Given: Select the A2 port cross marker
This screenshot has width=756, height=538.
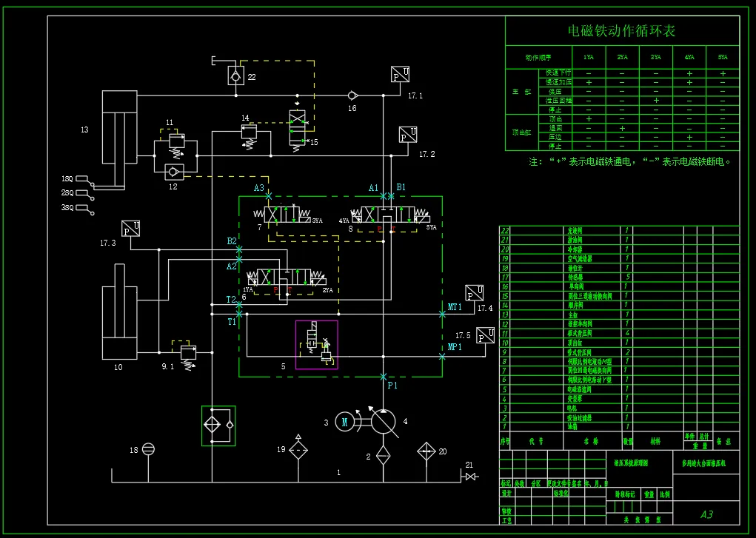Looking at the screenshot, I should (239, 259).
